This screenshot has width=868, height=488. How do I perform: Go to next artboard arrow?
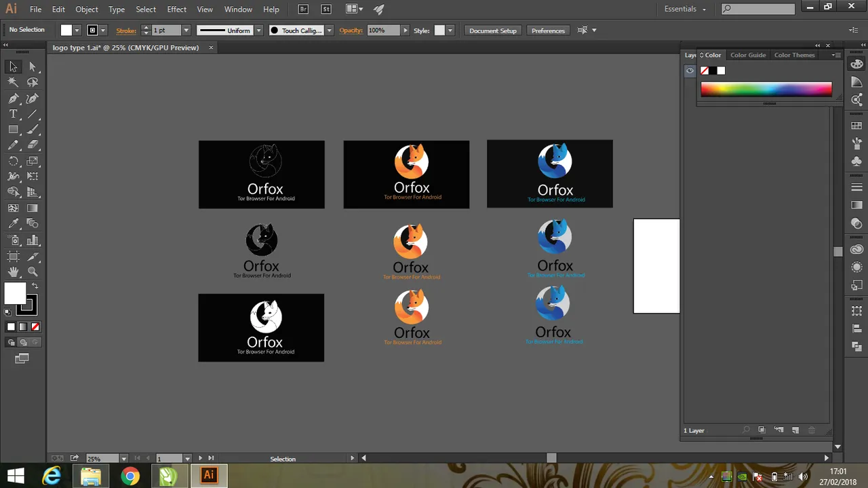[x=200, y=459]
